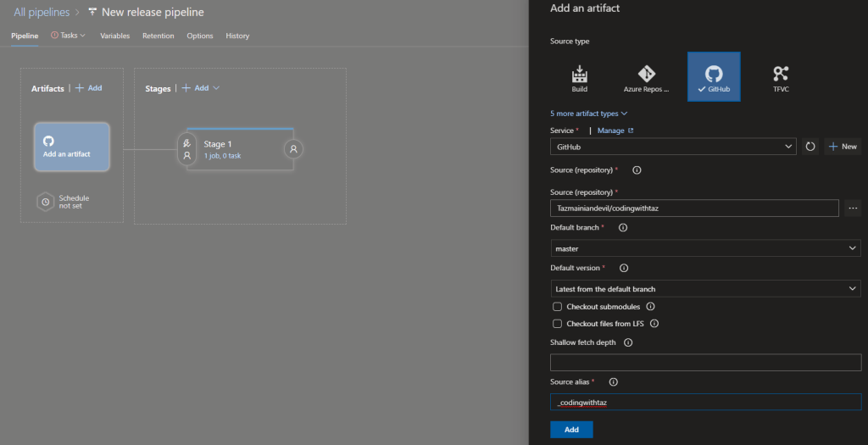Click the Schedule not set clock icon

pyautogui.click(x=46, y=202)
